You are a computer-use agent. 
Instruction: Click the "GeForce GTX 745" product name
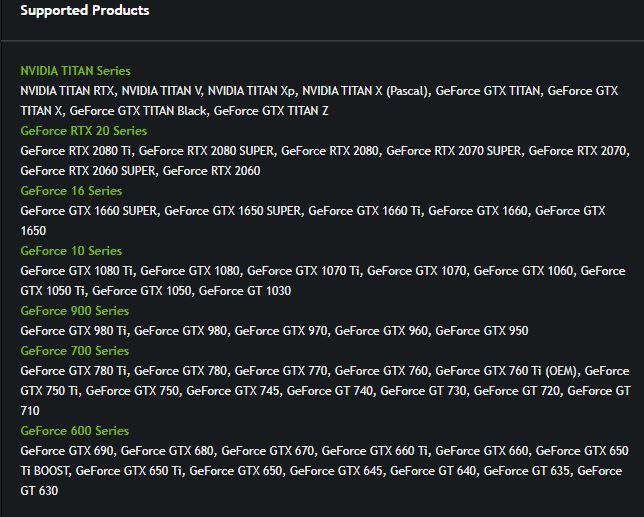point(233,391)
